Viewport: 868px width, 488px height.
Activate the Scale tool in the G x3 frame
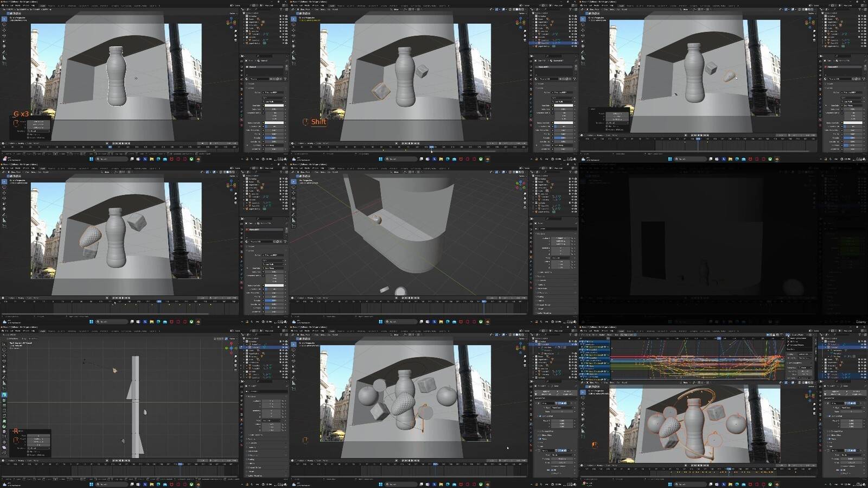coord(4,41)
